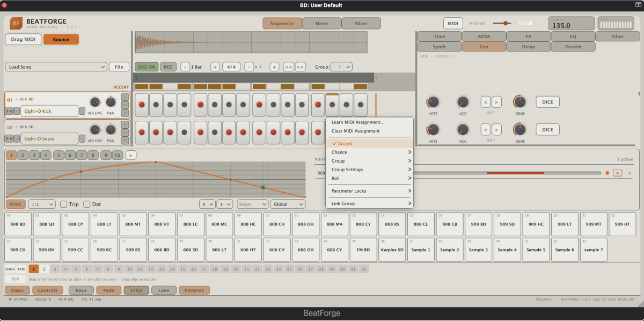Solo the 808 SD track (S button)
644x321 pixels.
coord(125,125)
